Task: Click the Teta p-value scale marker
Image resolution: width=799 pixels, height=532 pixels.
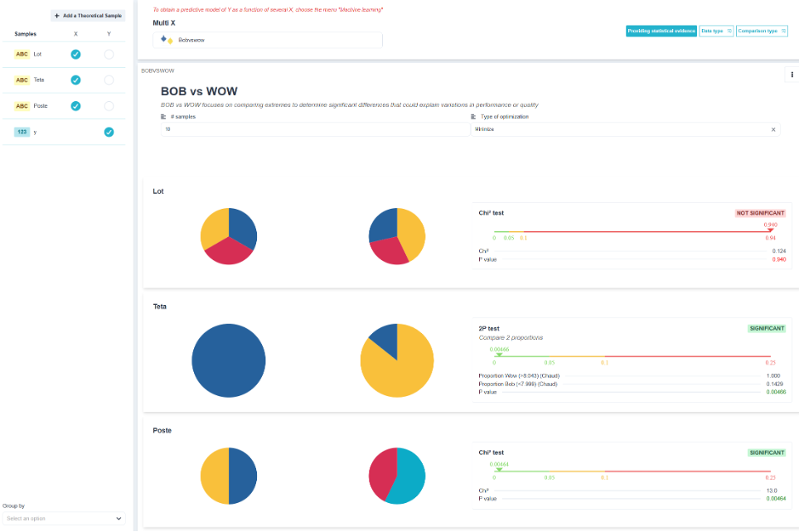Action: (499, 354)
